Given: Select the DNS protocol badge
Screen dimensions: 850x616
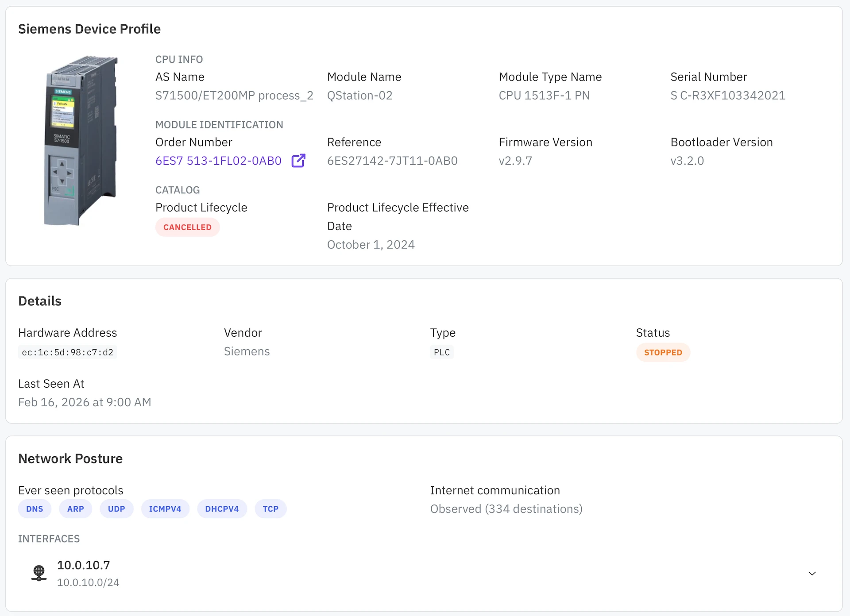Looking at the screenshot, I should (x=35, y=508).
